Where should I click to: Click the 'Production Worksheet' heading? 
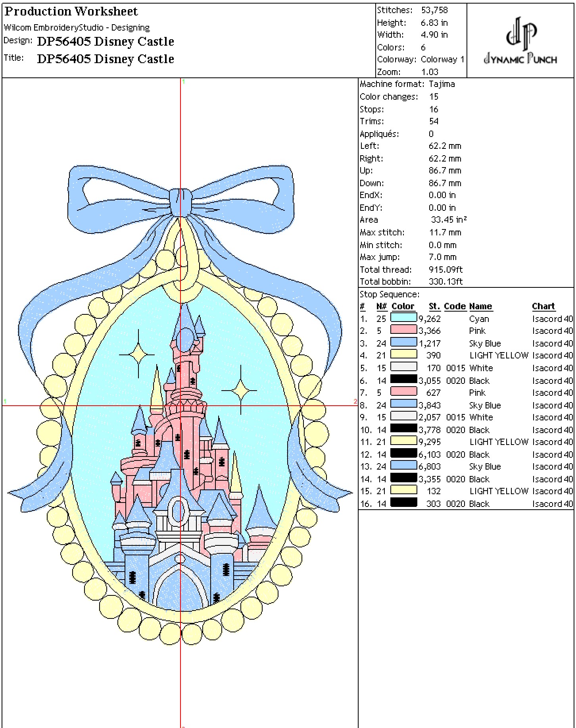71,12
